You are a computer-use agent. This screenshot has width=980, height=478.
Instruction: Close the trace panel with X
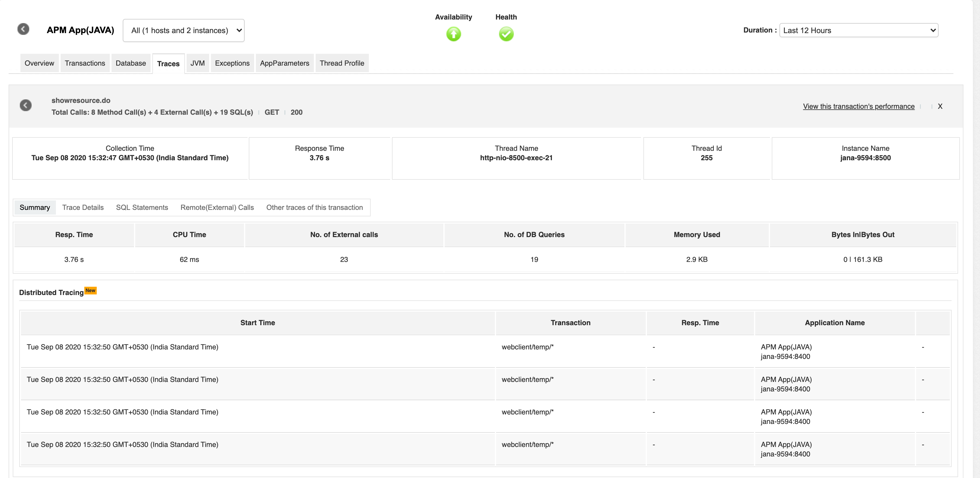(x=940, y=106)
